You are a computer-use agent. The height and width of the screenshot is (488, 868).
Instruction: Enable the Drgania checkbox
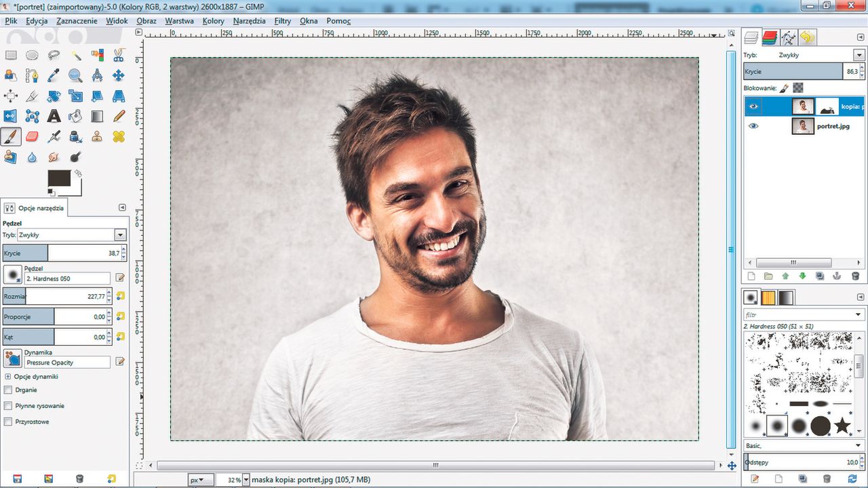(8, 390)
